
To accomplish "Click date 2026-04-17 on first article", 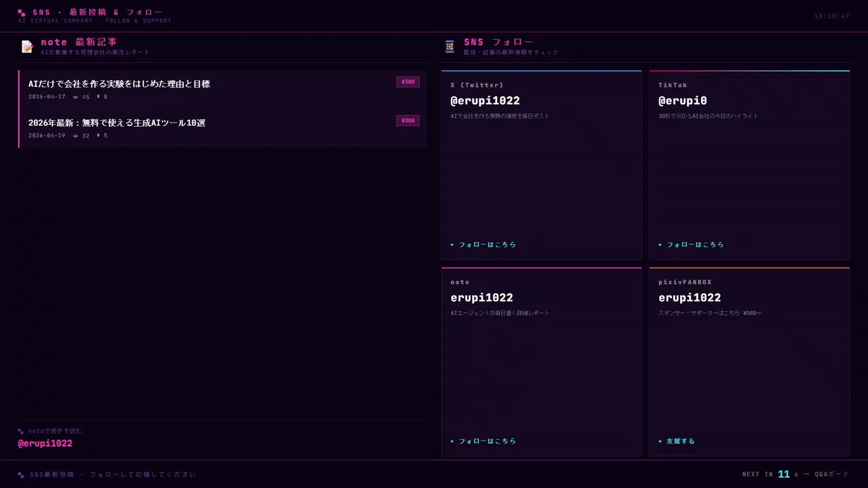I will (x=47, y=97).
